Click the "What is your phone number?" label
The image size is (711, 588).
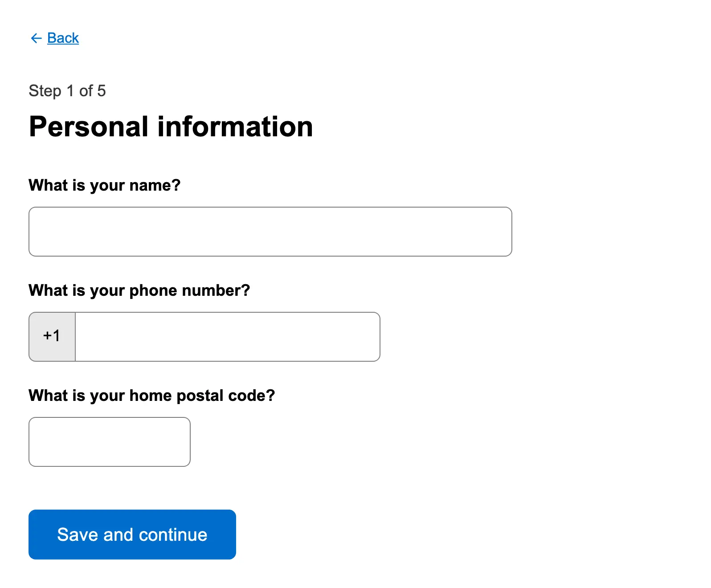coord(139,290)
